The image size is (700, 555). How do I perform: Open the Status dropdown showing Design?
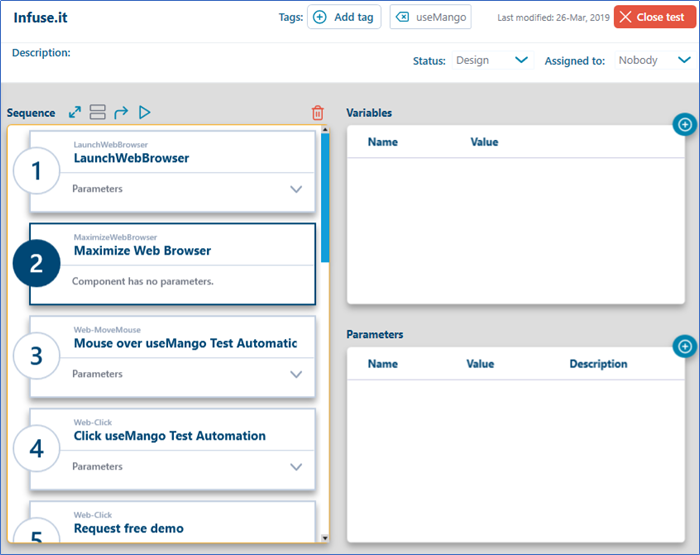(492, 60)
